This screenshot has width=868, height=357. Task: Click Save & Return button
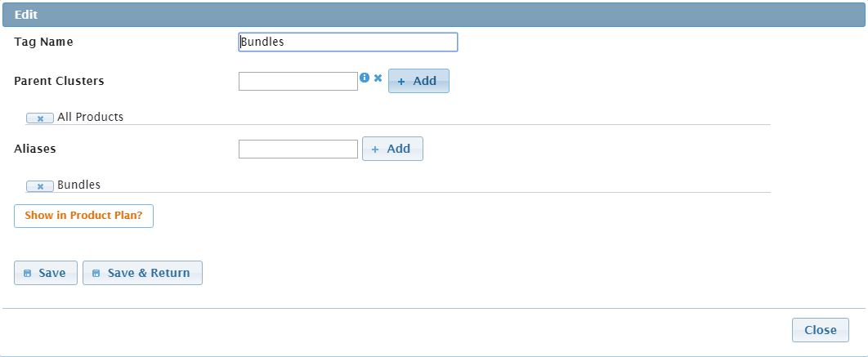click(142, 273)
